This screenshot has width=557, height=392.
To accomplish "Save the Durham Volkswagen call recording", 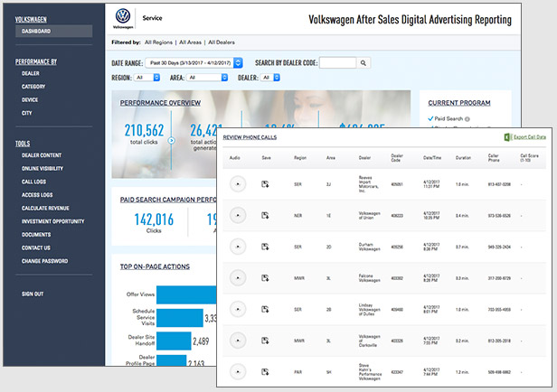I will [265, 247].
